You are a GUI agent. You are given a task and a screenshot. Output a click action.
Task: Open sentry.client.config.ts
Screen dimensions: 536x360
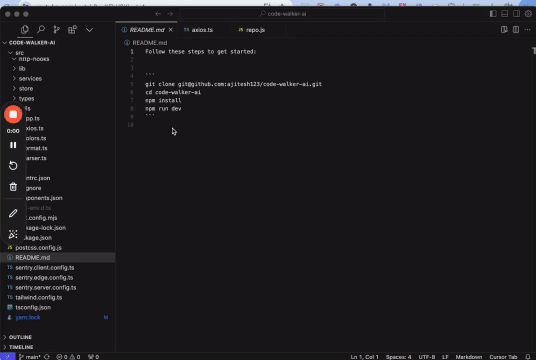[57, 268]
